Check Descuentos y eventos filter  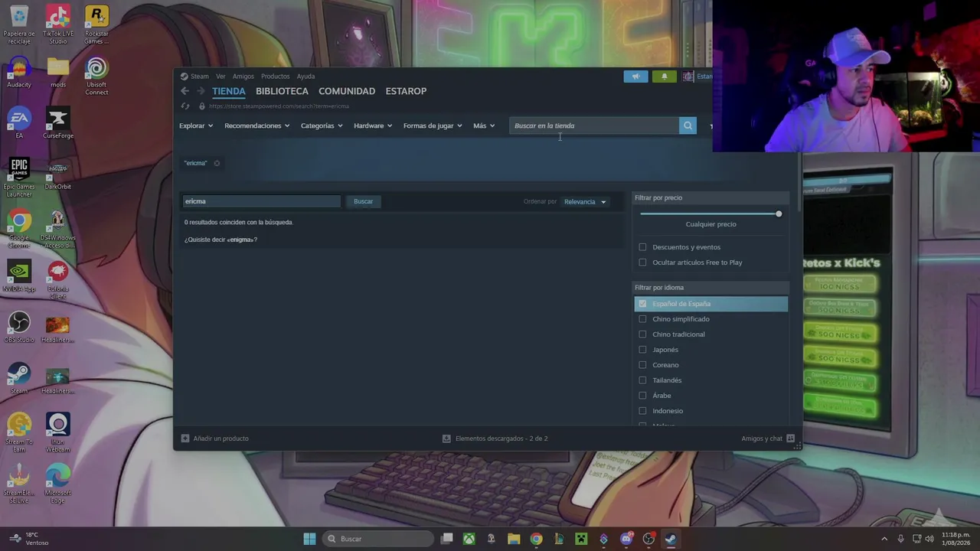pyautogui.click(x=642, y=247)
